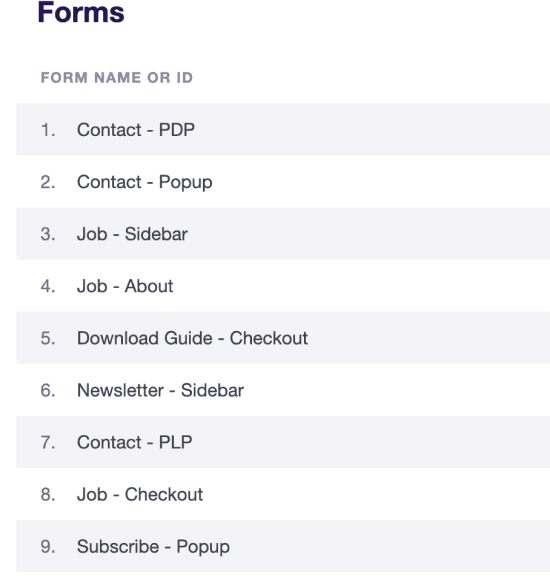
Task: Open the Contact - PDP form row
Action: [x=283, y=129]
